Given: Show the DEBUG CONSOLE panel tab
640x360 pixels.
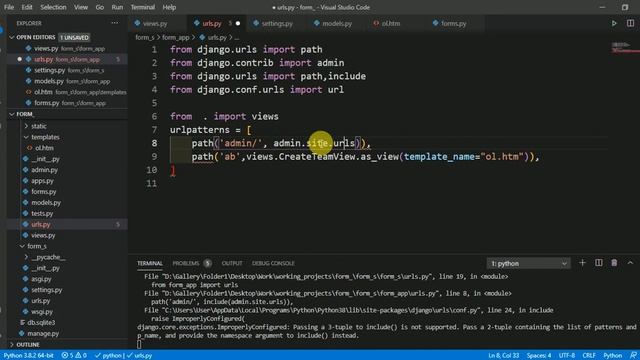Looking at the screenshot, I should [273, 263].
